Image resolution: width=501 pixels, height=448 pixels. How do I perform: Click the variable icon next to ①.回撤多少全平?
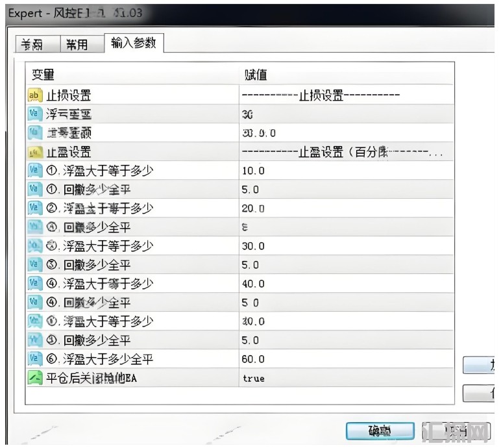(x=34, y=190)
